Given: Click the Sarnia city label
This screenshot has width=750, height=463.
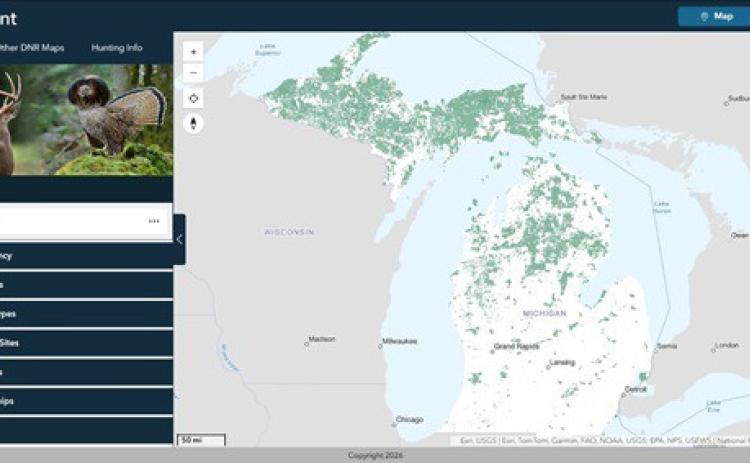Looking at the screenshot, I should (x=667, y=346).
